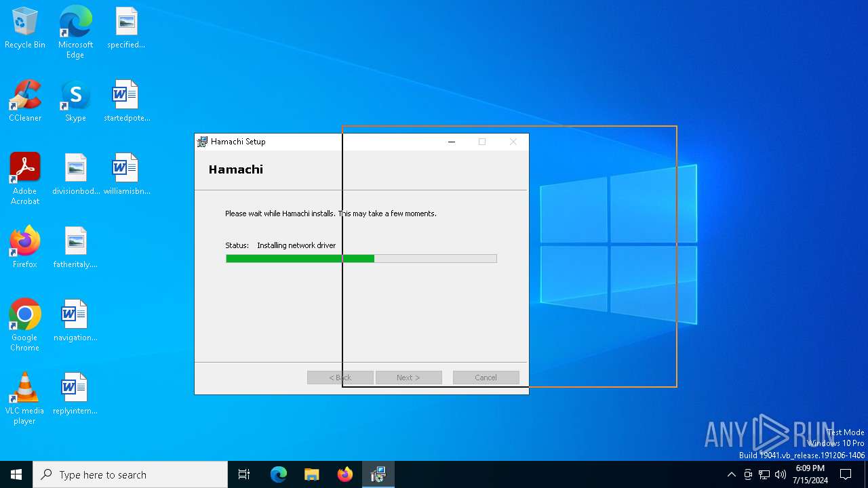
Task: Select the startedpote... Word document
Action: [x=126, y=101]
